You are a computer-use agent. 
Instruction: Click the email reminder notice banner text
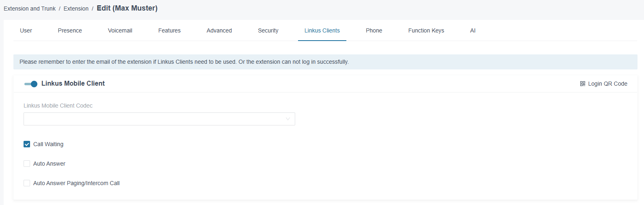184,62
